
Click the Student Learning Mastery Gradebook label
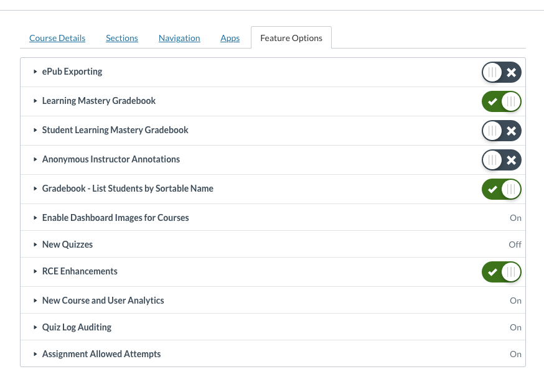pyautogui.click(x=115, y=130)
